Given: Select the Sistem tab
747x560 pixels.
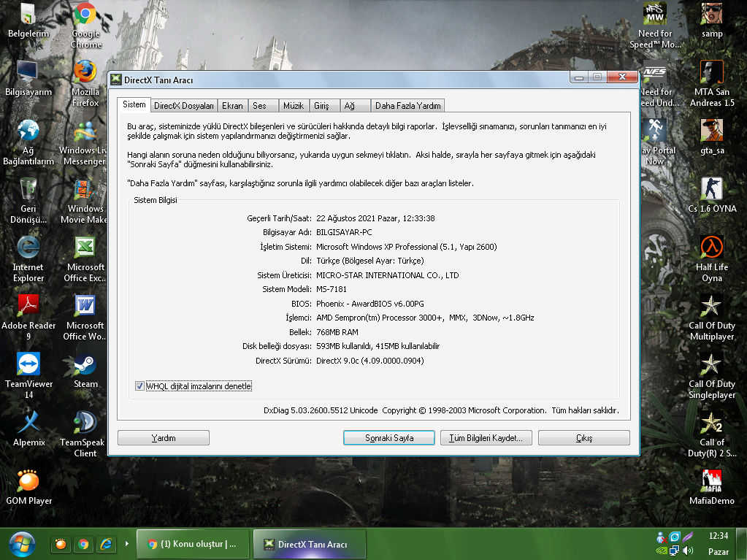Looking at the screenshot, I should pos(134,104).
